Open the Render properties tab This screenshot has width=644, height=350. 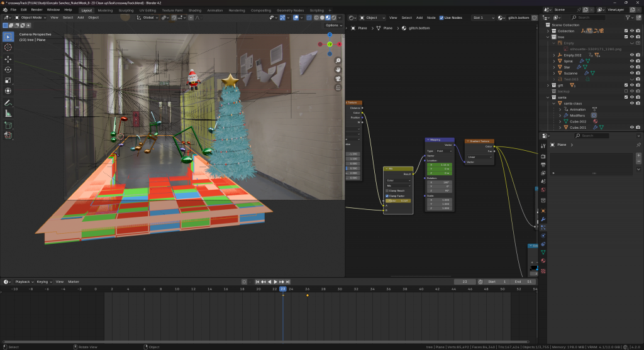[x=543, y=156]
